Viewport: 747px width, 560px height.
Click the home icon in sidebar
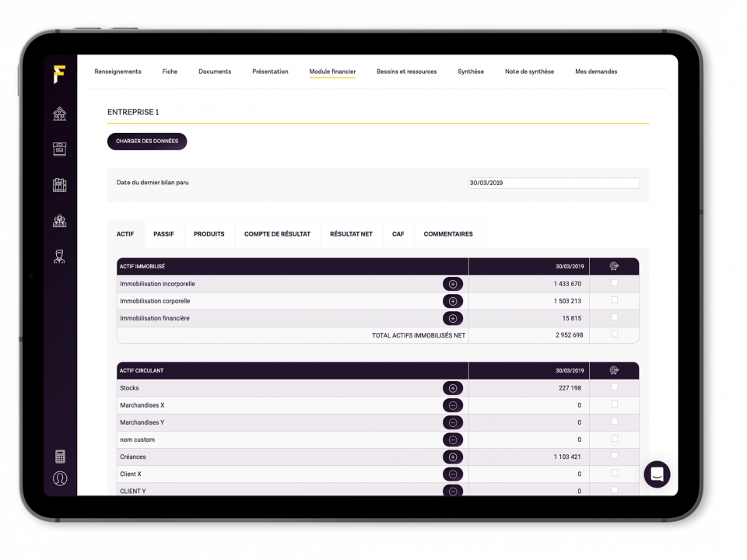pyautogui.click(x=60, y=114)
